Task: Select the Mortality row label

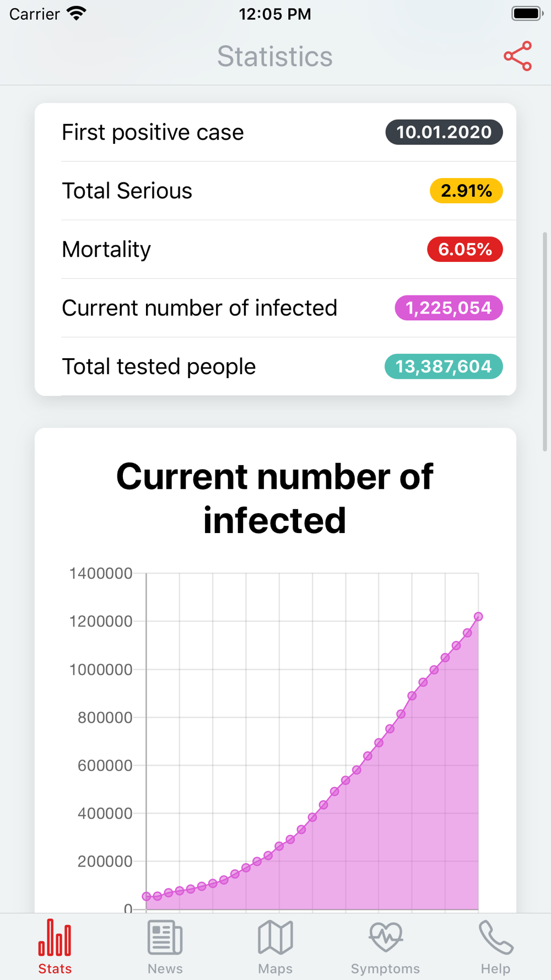Action: 106,249
